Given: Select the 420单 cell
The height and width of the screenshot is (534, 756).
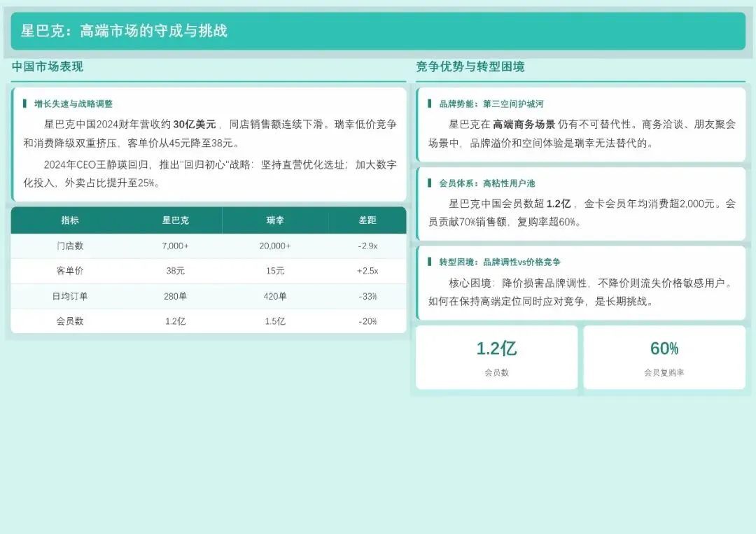Looking at the screenshot, I should [x=275, y=296].
